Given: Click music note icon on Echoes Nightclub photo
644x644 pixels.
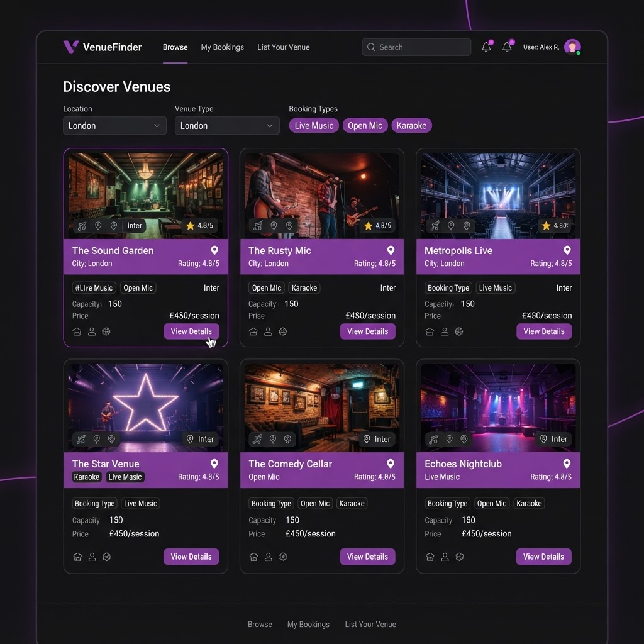Looking at the screenshot, I should point(434,440).
